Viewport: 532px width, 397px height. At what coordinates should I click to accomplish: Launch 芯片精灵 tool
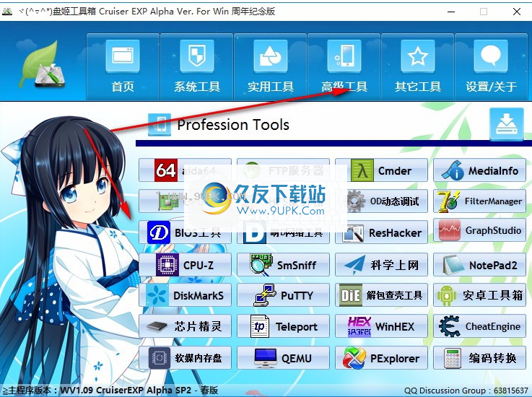coord(186,326)
